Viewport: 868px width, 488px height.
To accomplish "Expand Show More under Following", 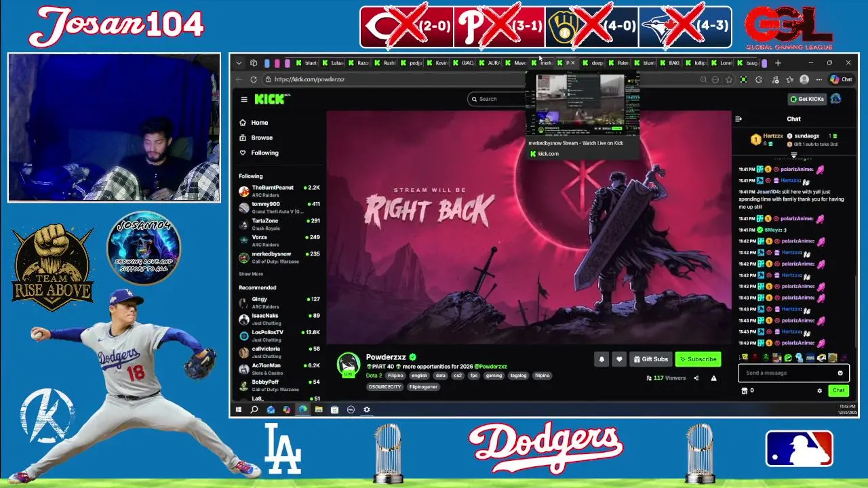I will [x=251, y=274].
